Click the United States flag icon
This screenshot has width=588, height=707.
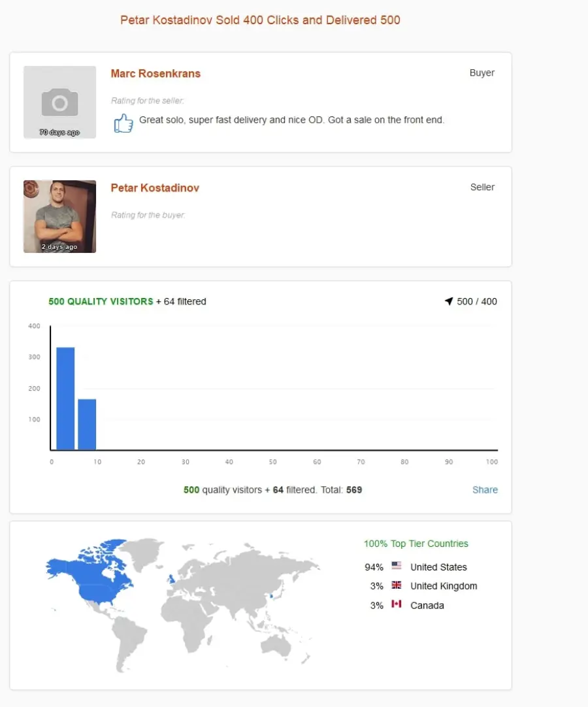[397, 565]
